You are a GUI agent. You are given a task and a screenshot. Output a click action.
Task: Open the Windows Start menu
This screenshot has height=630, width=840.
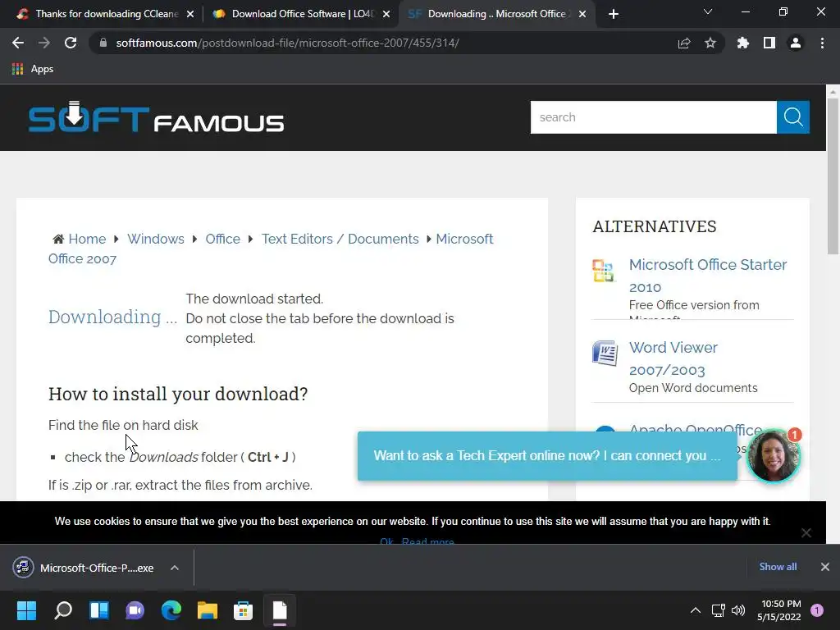coord(26,610)
